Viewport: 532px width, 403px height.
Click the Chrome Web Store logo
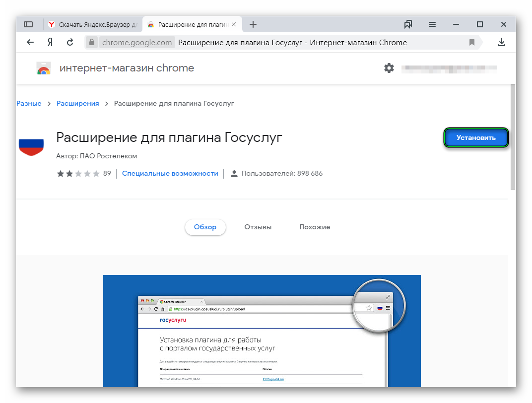43,68
